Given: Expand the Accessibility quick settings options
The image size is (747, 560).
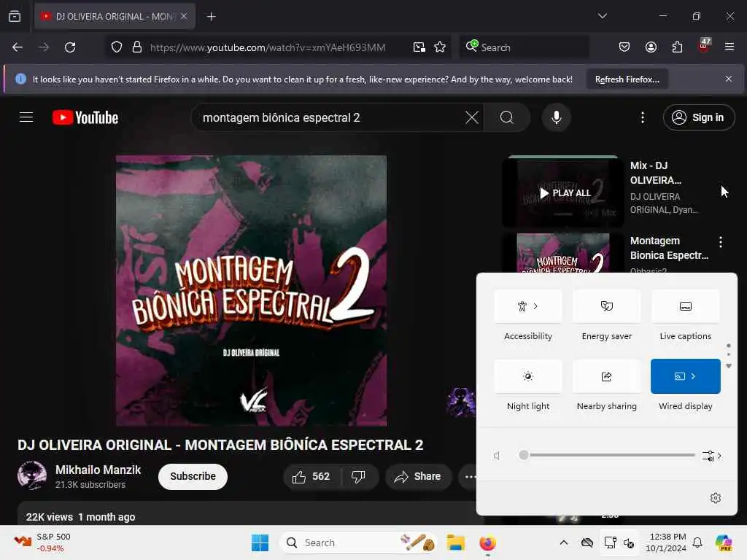Looking at the screenshot, I should coord(528,306).
